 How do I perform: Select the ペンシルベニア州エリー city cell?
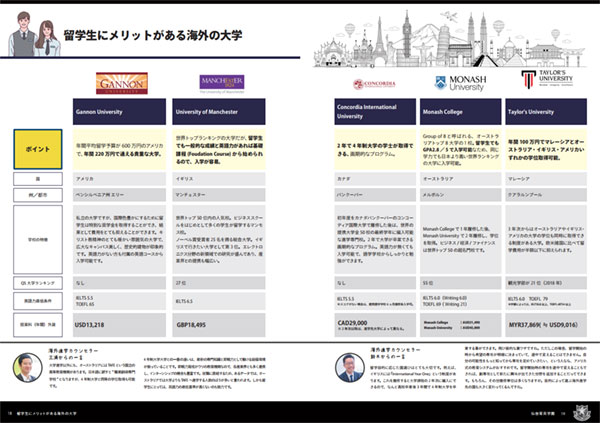point(119,195)
